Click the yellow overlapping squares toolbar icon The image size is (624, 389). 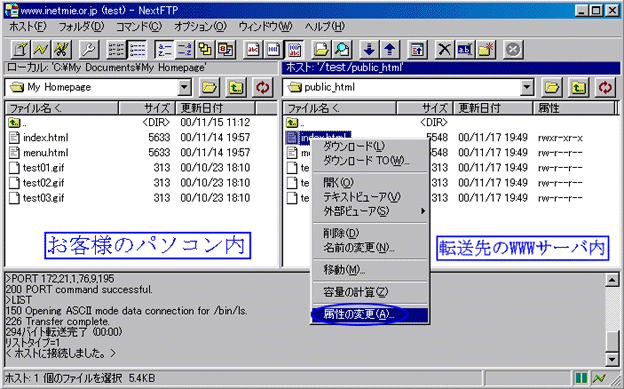click(x=205, y=50)
